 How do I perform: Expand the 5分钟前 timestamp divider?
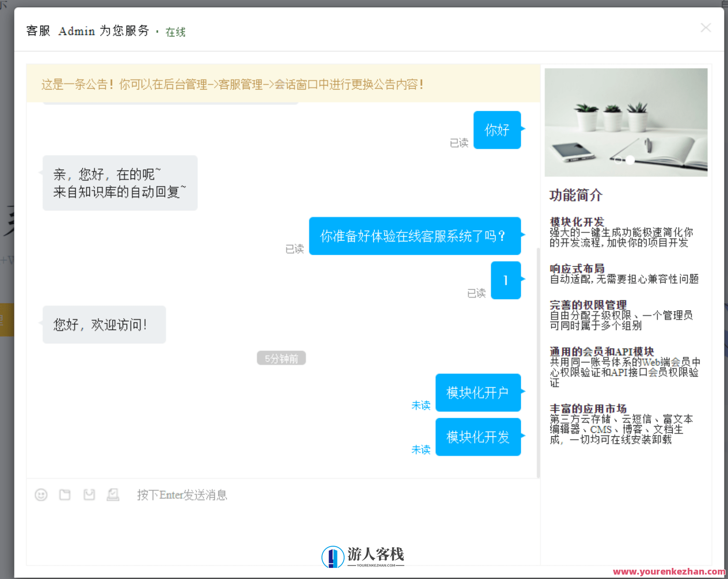pyautogui.click(x=281, y=358)
